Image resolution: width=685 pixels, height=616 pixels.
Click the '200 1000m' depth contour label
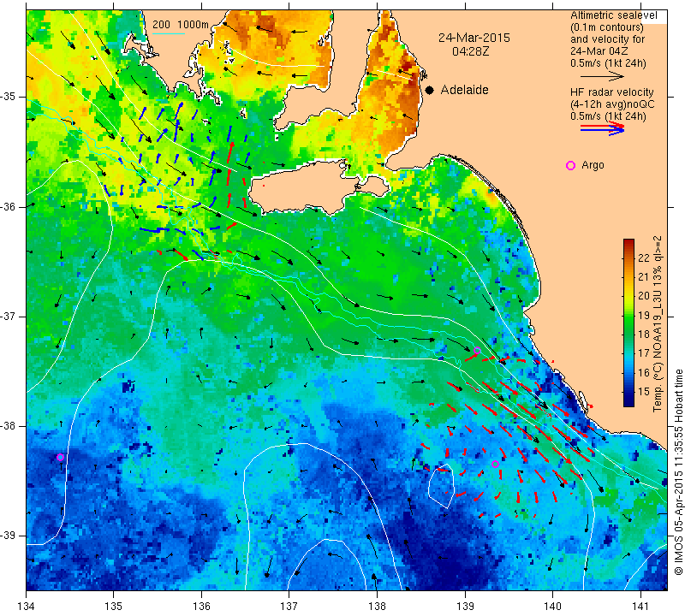(181, 25)
